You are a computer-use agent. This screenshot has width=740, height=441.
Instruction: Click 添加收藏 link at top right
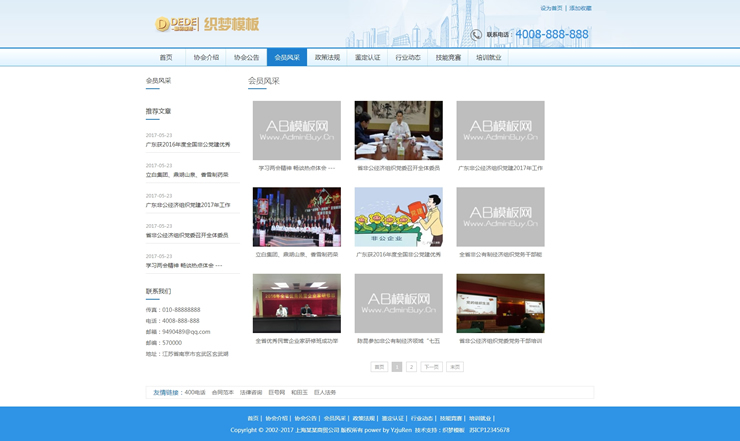pyautogui.click(x=580, y=8)
